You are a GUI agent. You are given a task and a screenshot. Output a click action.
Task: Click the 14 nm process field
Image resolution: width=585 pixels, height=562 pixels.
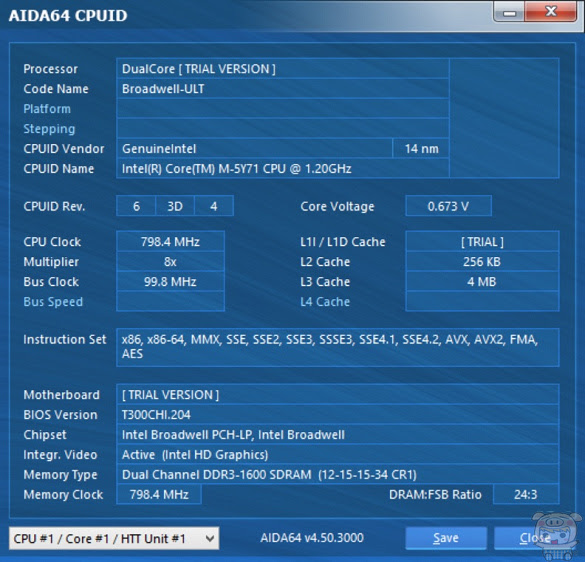(421, 149)
